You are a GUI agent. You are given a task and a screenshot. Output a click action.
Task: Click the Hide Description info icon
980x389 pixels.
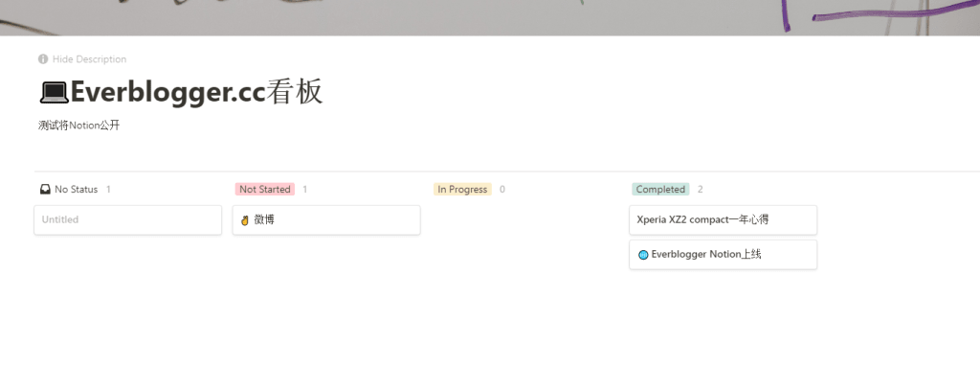pos(42,58)
